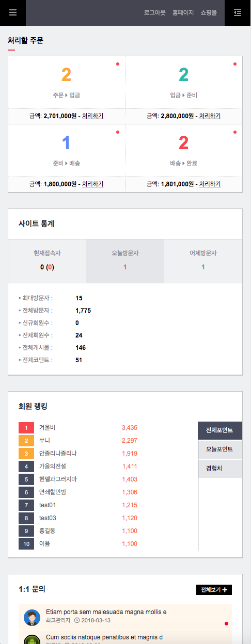Open the 쇼핑몰 top menu item
251x644 pixels.
click(209, 13)
